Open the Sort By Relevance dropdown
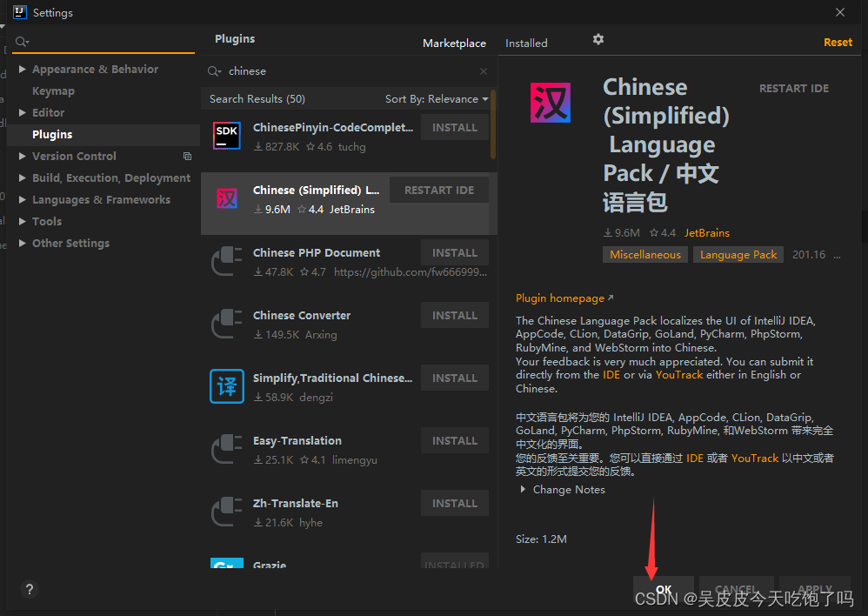Image resolution: width=868 pixels, height=616 pixels. point(437,99)
